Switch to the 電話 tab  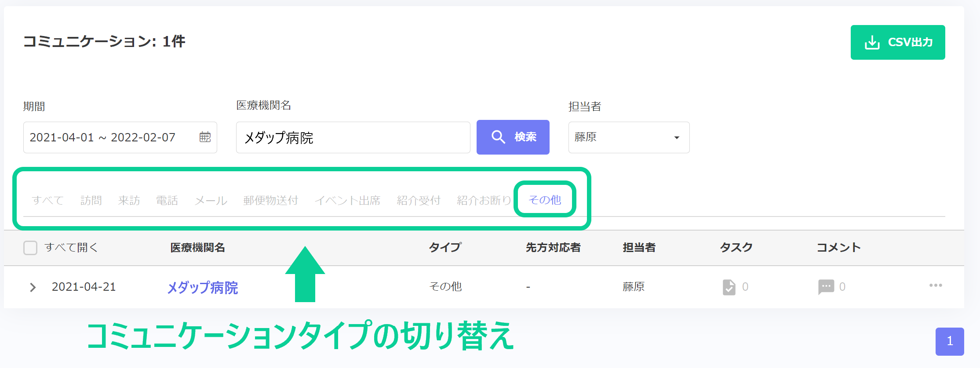tap(167, 200)
